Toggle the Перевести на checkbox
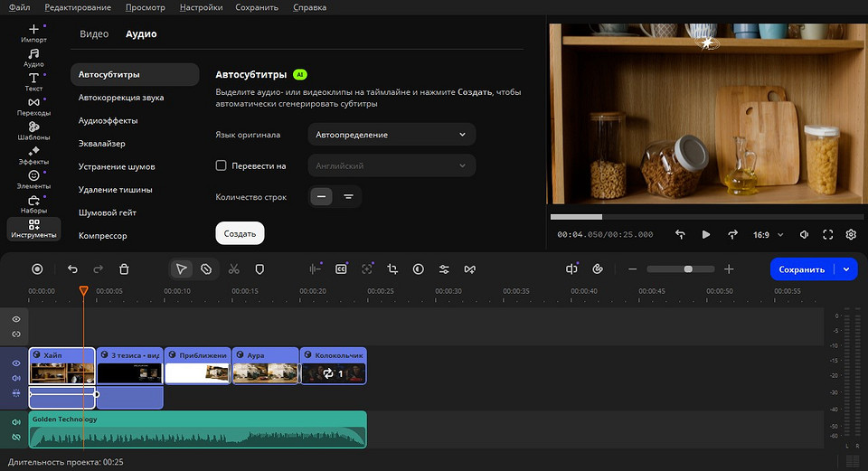868x471 pixels. (x=221, y=165)
